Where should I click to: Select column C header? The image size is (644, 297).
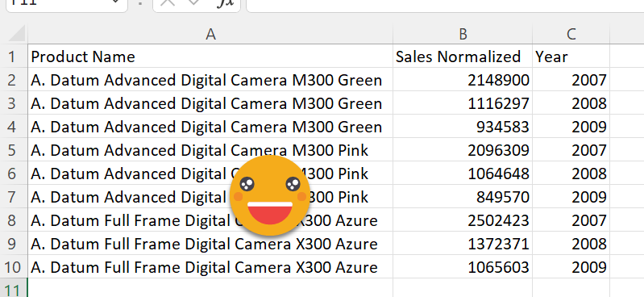[571, 34]
